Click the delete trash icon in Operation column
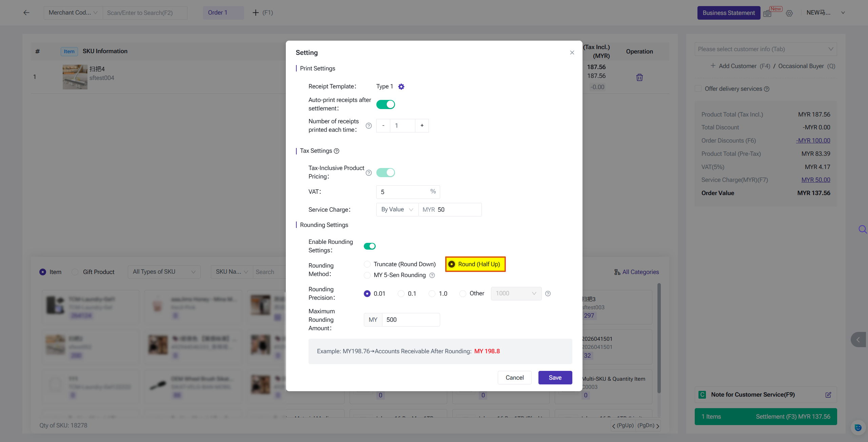Screen dimensions: 868x442 639,78
